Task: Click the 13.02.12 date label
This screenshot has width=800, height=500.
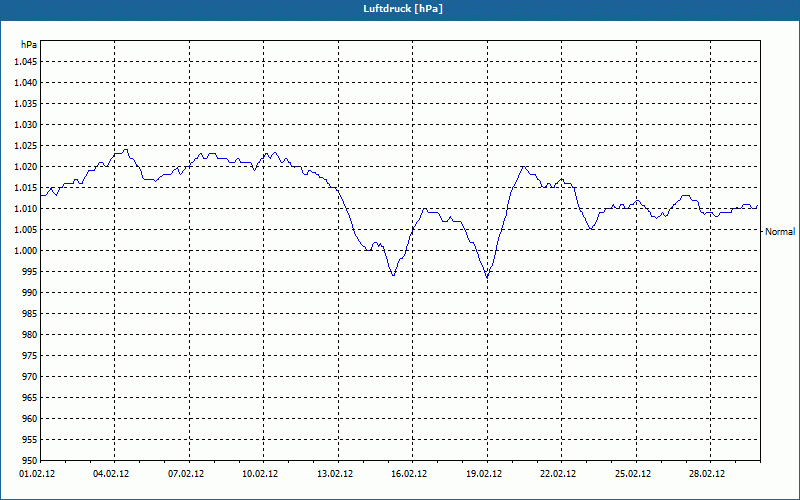Action: tap(335, 474)
